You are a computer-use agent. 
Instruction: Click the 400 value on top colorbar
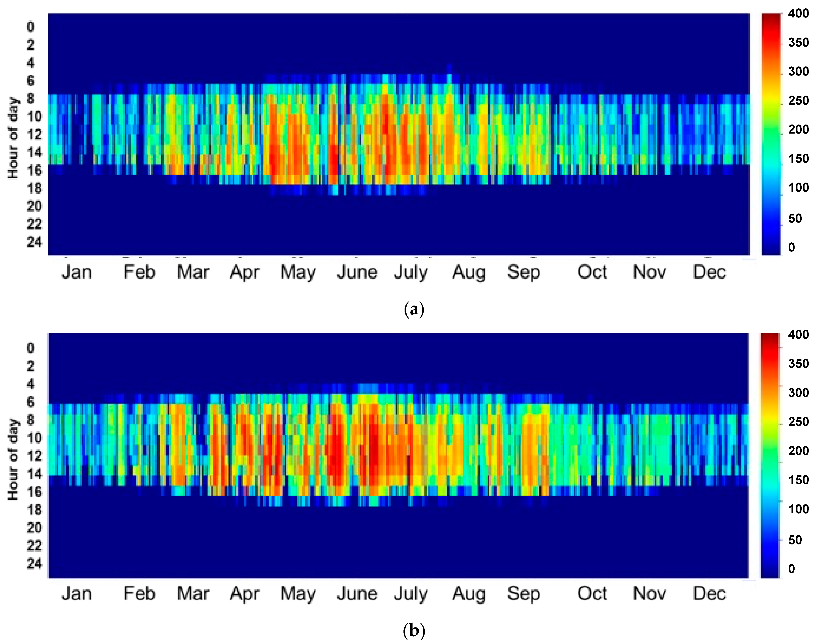pyautogui.click(x=798, y=13)
